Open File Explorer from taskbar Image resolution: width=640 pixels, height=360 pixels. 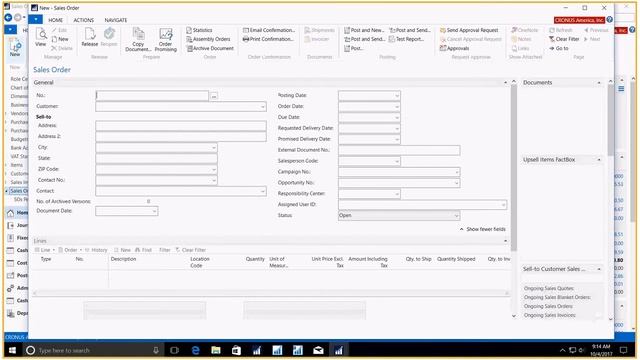[216, 350]
